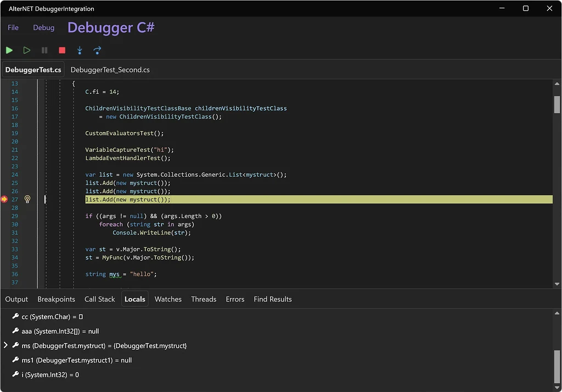
Task: Stop debugging with the red square icon
Action: point(62,50)
